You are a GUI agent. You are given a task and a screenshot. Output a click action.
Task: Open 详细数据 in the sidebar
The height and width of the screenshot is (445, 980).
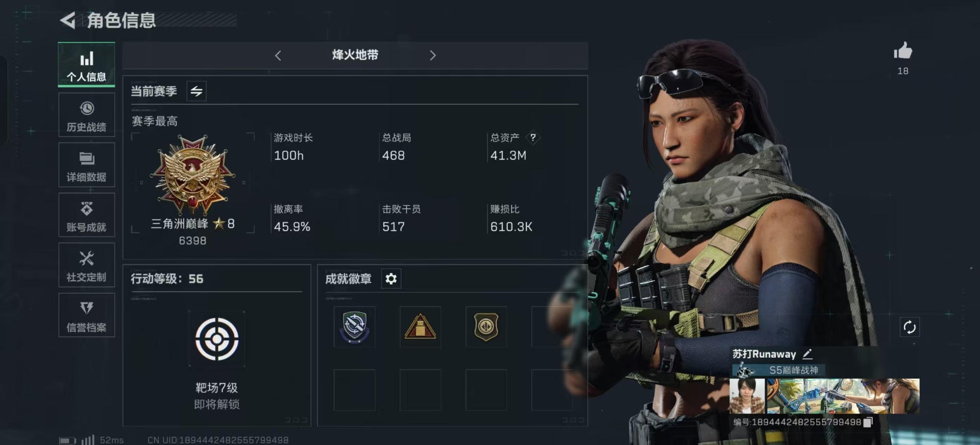pos(86,165)
